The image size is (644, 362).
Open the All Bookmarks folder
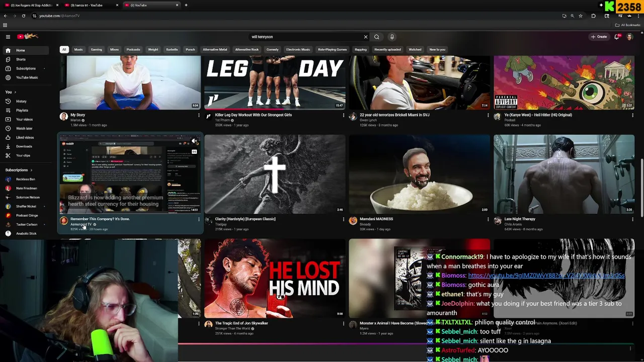coord(627,25)
